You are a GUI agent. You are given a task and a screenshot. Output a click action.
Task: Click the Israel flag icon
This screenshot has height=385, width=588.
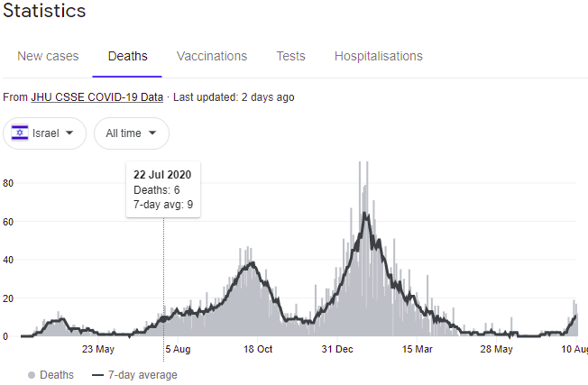click(x=19, y=133)
